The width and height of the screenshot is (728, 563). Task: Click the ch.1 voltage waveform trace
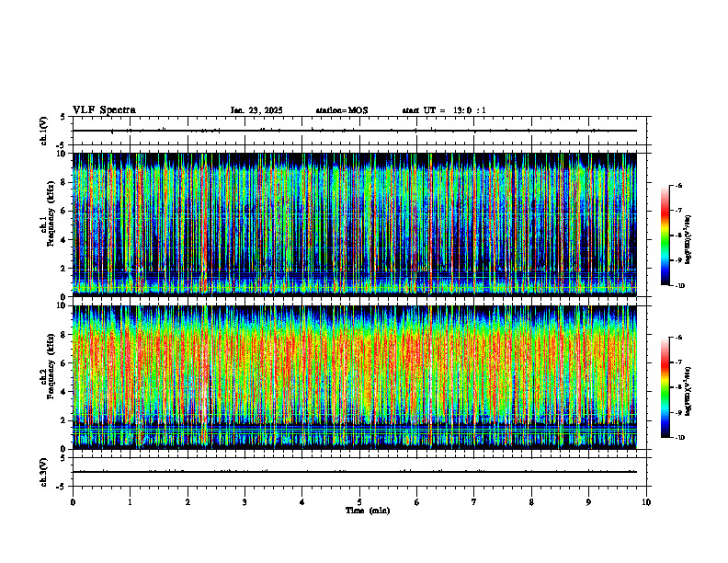[x=355, y=131]
